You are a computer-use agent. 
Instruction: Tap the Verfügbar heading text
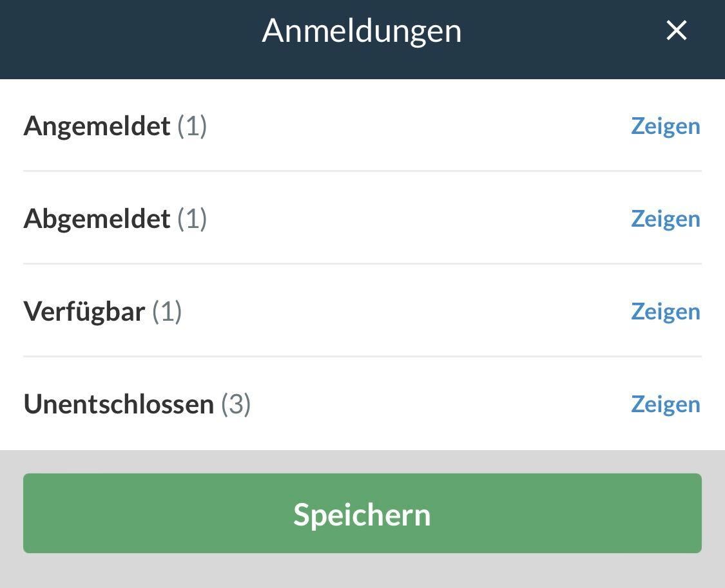coord(84,312)
